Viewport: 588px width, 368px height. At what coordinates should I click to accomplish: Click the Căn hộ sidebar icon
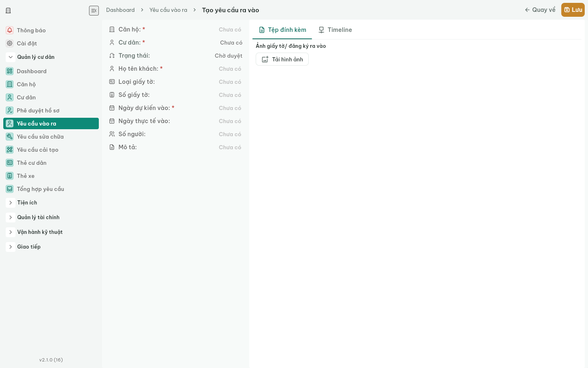10,84
